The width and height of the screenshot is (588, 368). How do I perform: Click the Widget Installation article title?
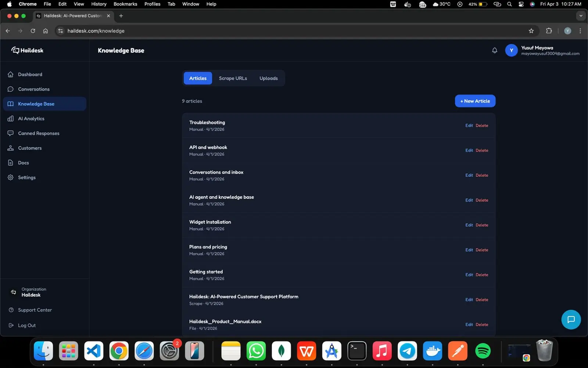point(210,222)
